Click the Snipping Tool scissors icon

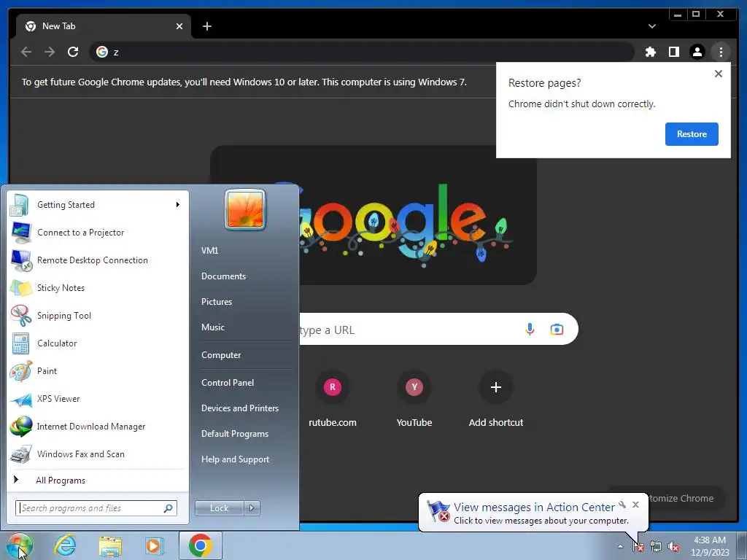[20, 316]
